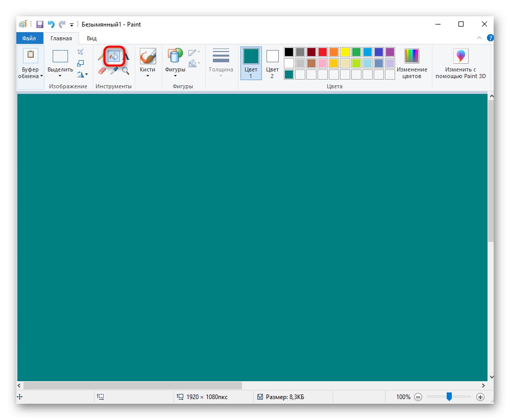Activate the Цвет 1 button
The height and width of the screenshot is (420, 510).
click(251, 63)
